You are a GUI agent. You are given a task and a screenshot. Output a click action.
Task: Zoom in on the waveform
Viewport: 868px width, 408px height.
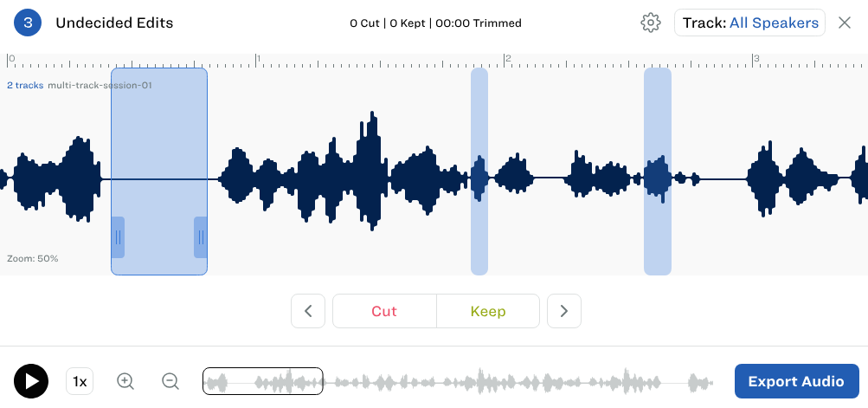click(x=125, y=381)
